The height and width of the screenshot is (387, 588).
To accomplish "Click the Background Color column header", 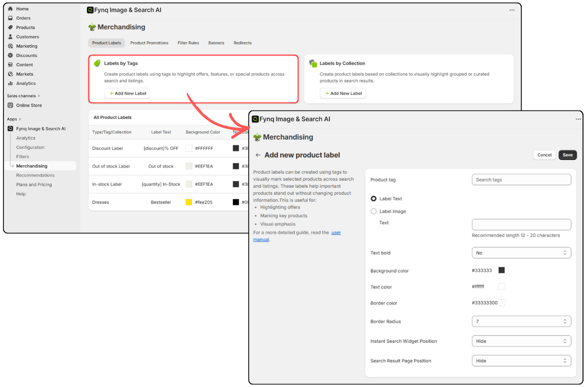I will click(203, 132).
